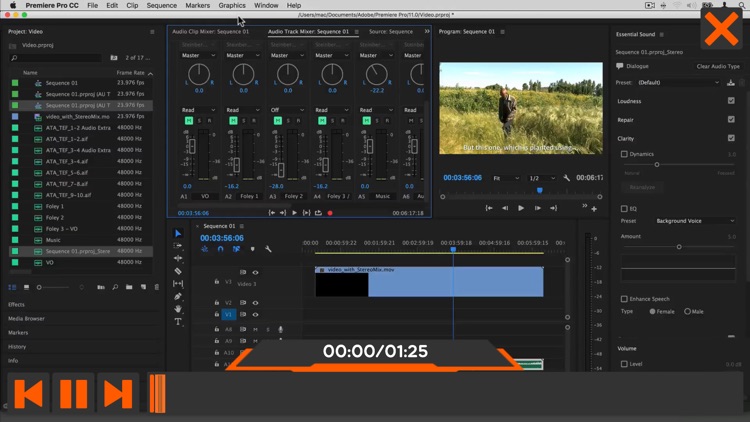The height and width of the screenshot is (422, 750).
Task: Hide V1 track output eye
Action: click(255, 314)
